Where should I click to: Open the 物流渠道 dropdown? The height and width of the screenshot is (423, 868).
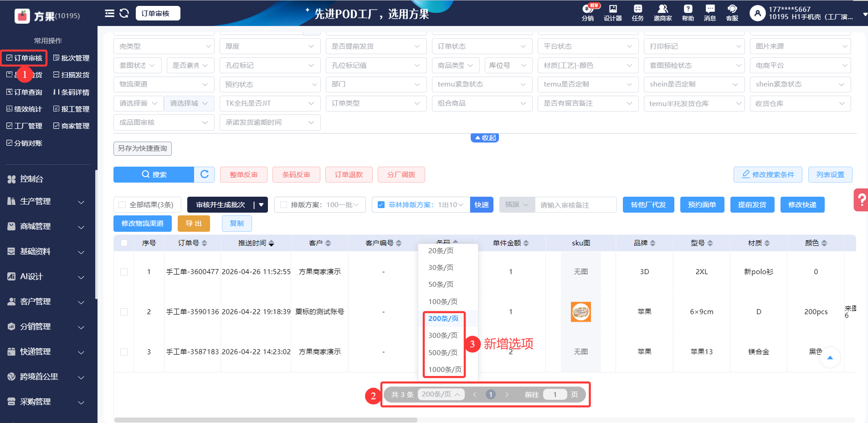pyautogui.click(x=164, y=84)
